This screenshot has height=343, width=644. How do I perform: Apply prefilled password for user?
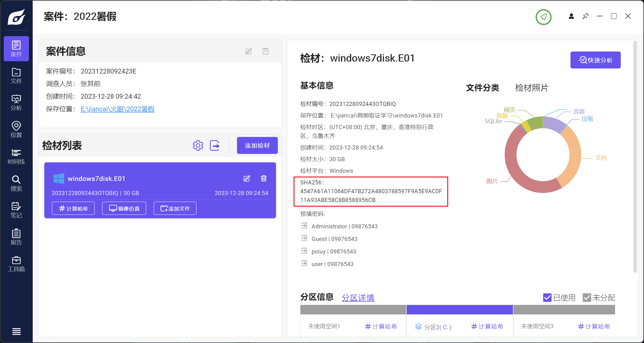coord(304,264)
